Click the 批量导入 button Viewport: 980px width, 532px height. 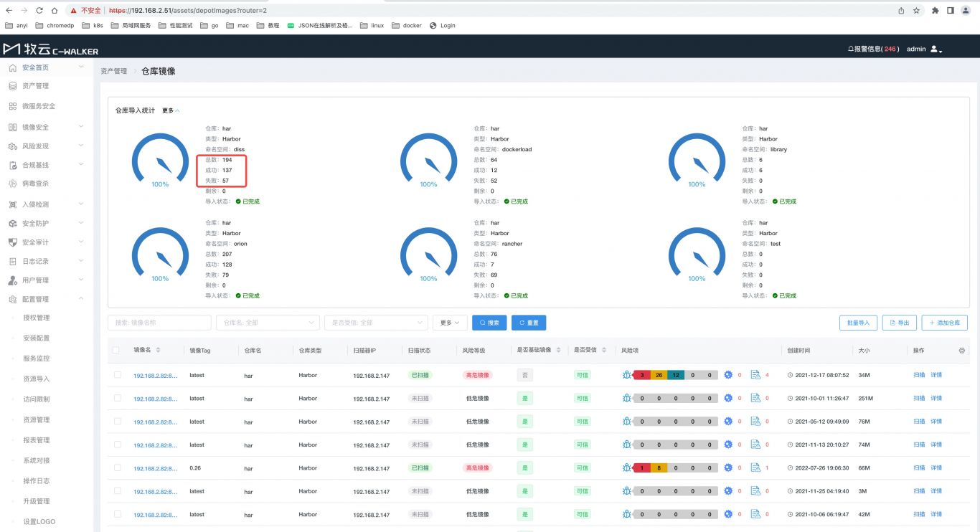pos(858,323)
